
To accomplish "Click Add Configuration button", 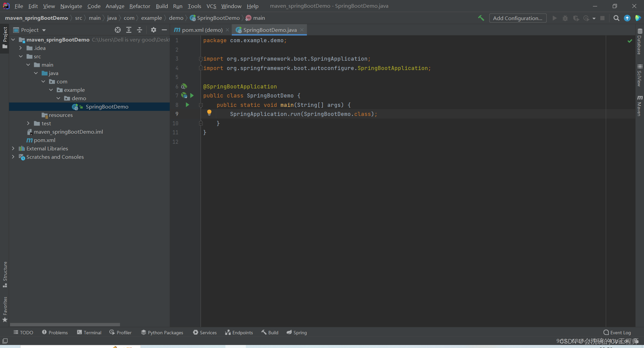I will (x=518, y=18).
